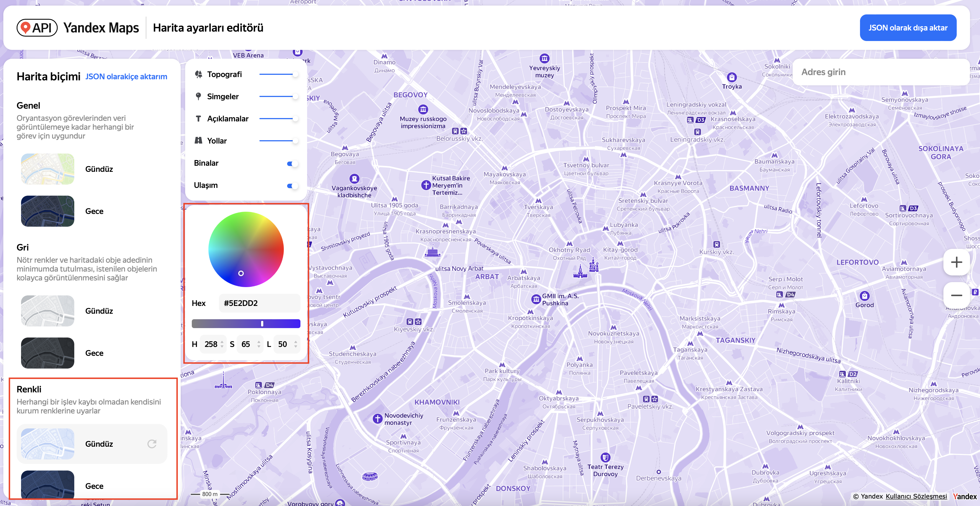Screen dimensions: 980x506
Task: Toggle the Ulaşım switch
Action: coord(292,186)
